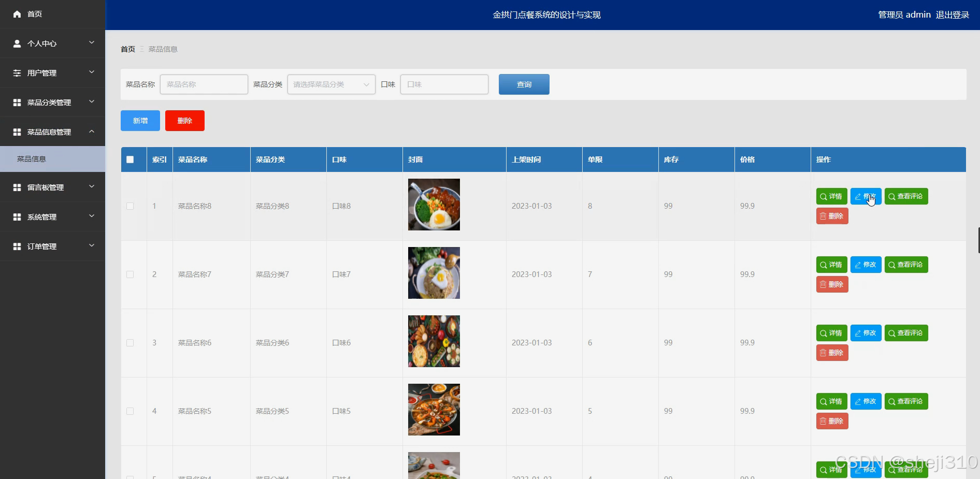Toggle the select-all checkbox in table header
This screenshot has height=479, width=980.
pyautogui.click(x=130, y=159)
